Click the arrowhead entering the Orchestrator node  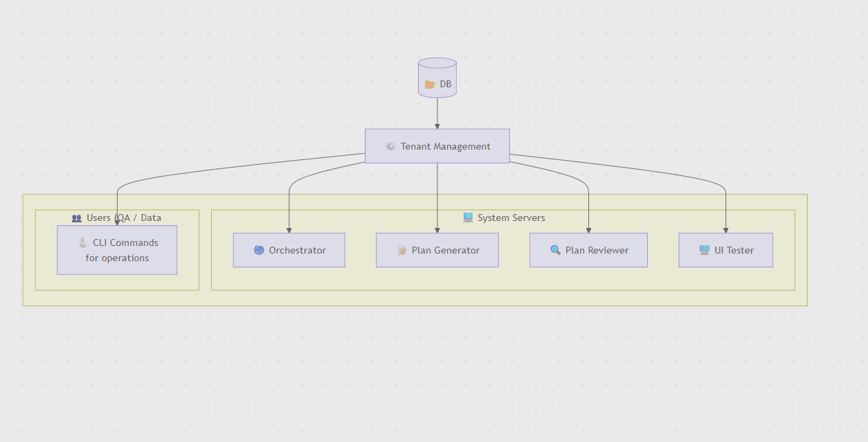pos(289,230)
